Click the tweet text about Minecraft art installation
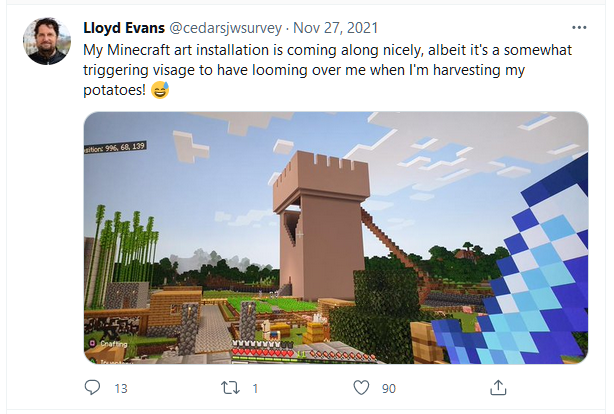 tap(327, 70)
